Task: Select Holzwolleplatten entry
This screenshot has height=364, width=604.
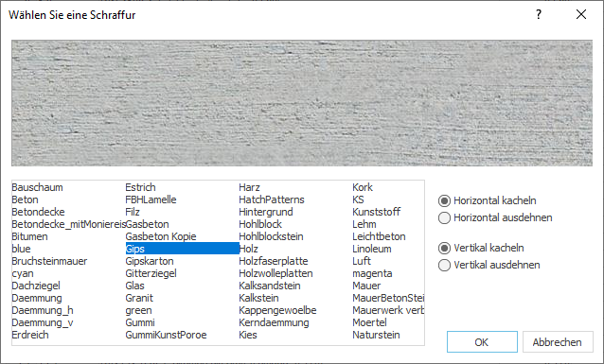Action: [x=275, y=273]
